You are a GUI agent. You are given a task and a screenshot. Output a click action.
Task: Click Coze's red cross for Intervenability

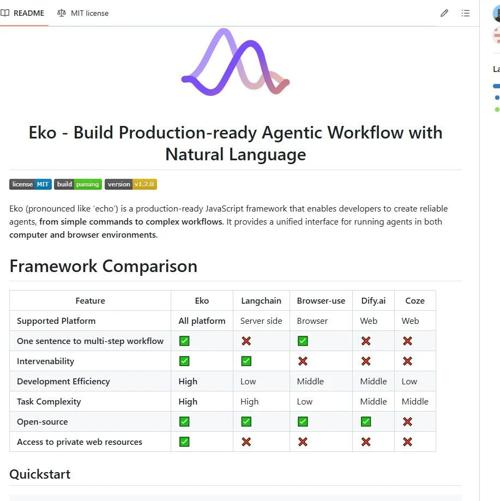[407, 361]
